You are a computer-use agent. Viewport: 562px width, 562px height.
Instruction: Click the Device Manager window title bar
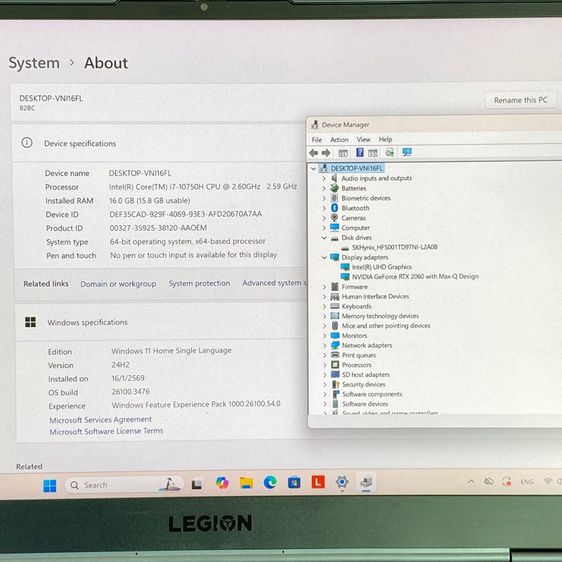[434, 124]
